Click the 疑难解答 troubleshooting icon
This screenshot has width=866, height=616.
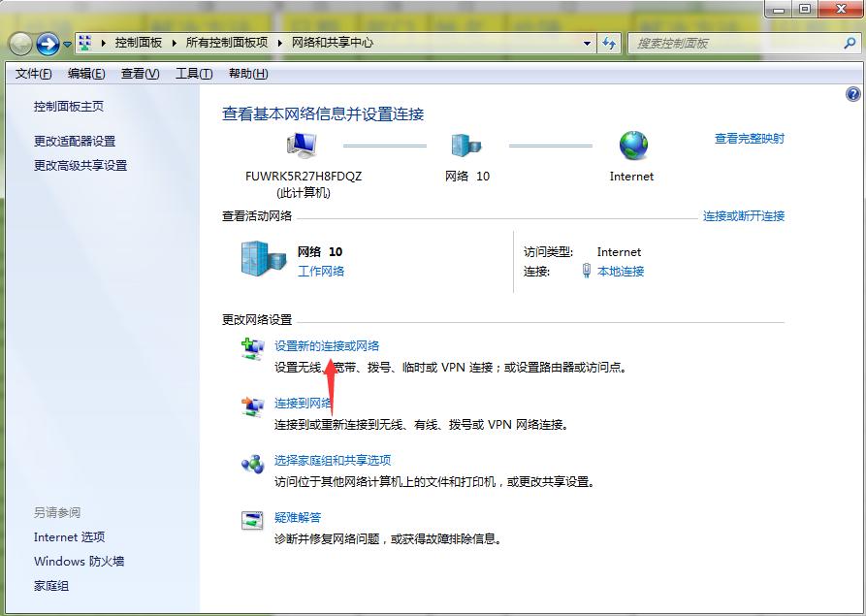(x=250, y=522)
